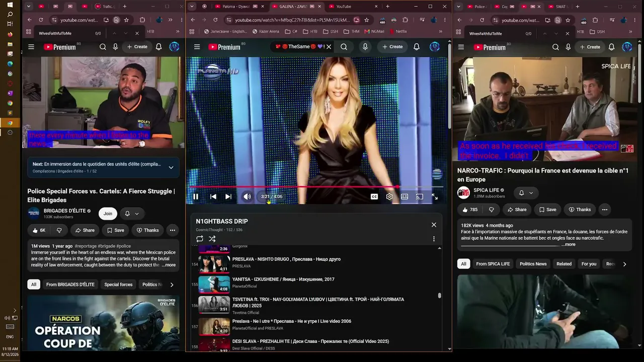Skip to previous video in middle player
644x362 pixels.
point(213,197)
